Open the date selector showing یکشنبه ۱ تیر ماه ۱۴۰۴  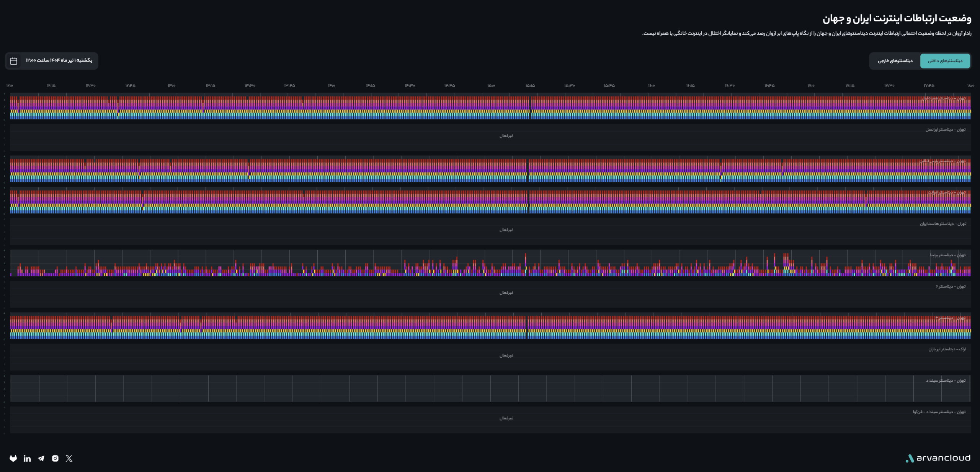click(x=52, y=61)
